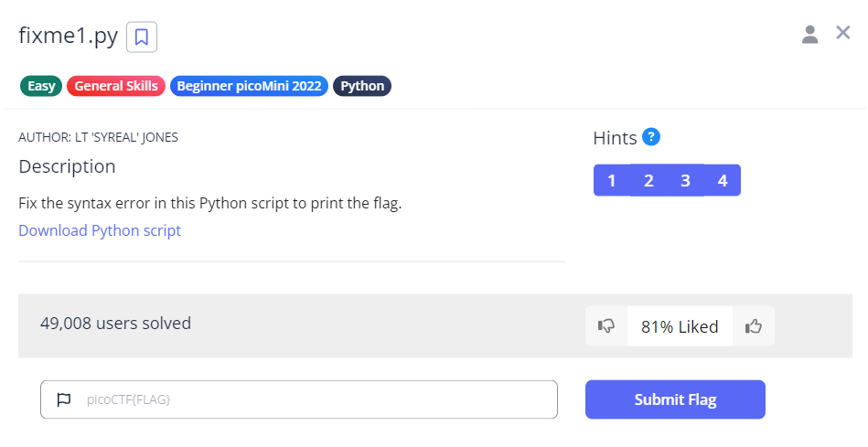Click the 81% Liked rating label
Screen dimensions: 868x447
680,326
